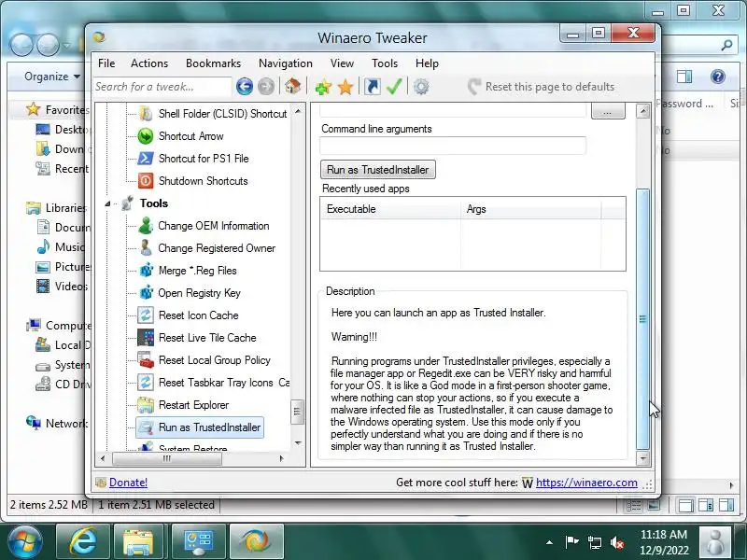
Task: Select Restart Explorer tree item
Action: coord(193,405)
